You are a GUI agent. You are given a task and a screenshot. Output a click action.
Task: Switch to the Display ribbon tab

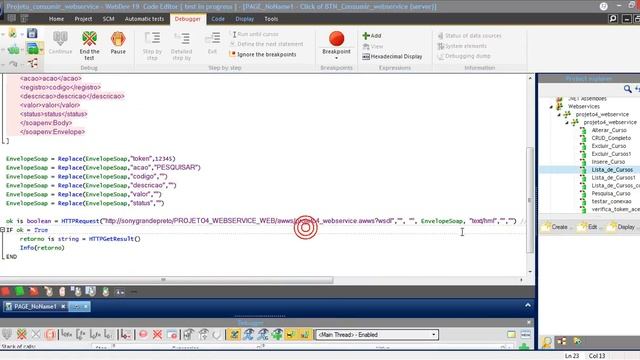[244, 19]
